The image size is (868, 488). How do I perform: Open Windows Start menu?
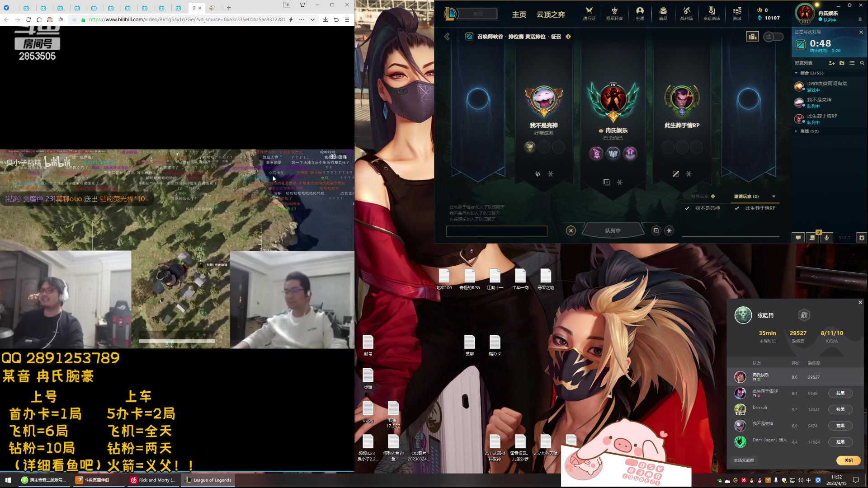8,480
